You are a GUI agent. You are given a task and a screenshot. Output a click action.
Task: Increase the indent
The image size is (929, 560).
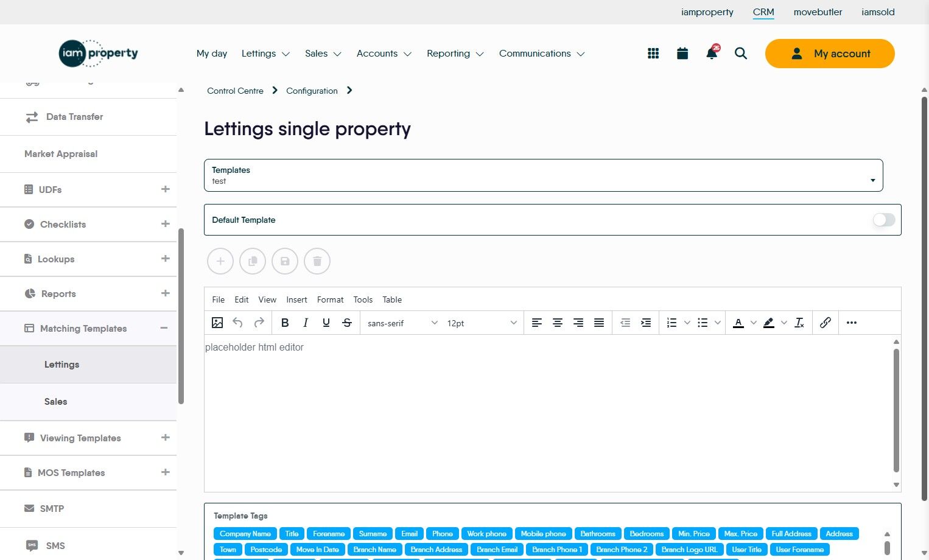tap(646, 323)
